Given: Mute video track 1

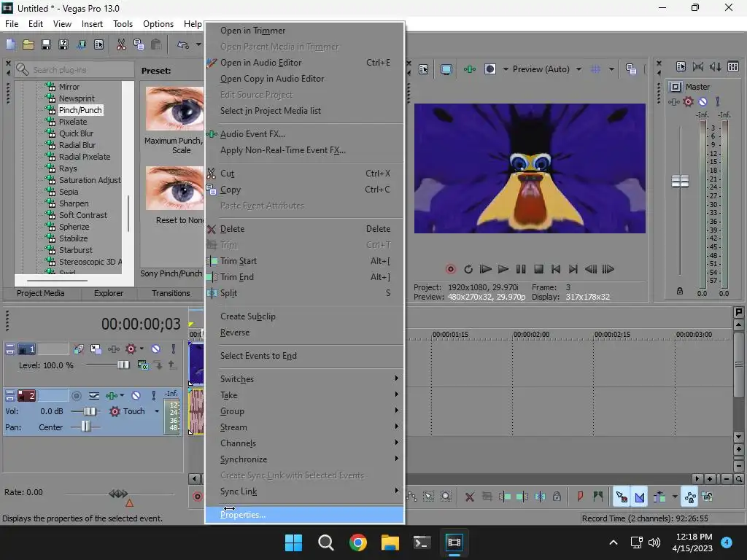Looking at the screenshot, I should coord(156,349).
